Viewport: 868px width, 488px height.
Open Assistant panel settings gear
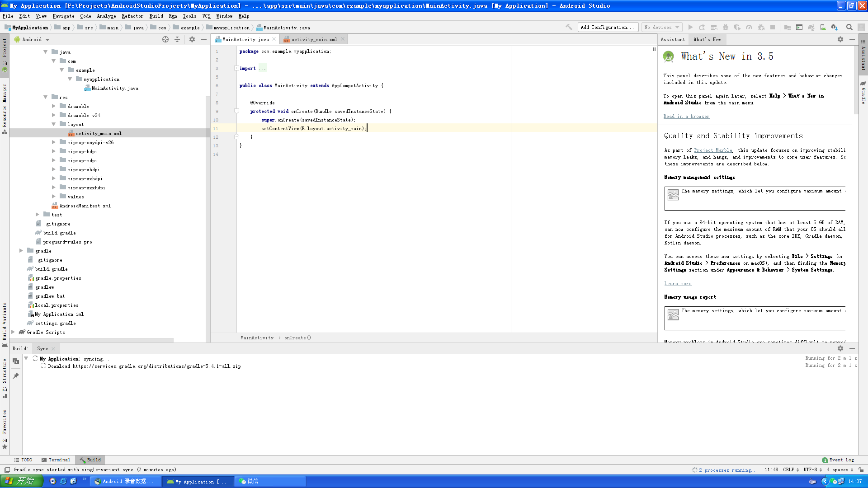[x=840, y=39]
